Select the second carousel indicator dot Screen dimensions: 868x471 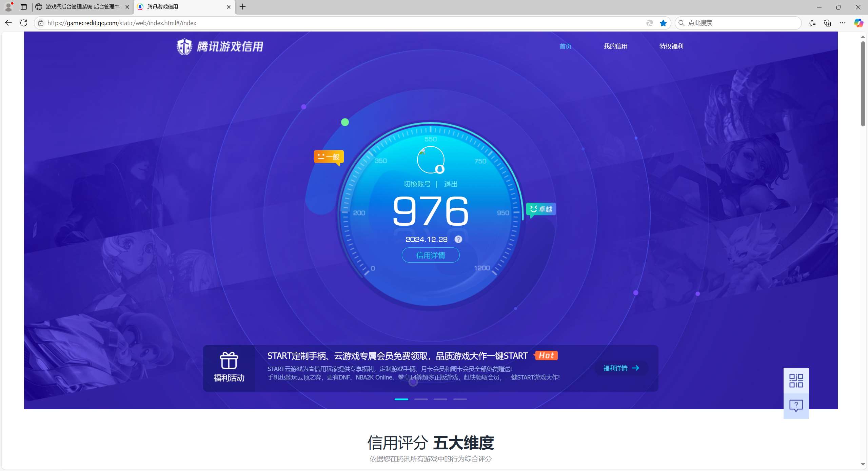[420, 399]
